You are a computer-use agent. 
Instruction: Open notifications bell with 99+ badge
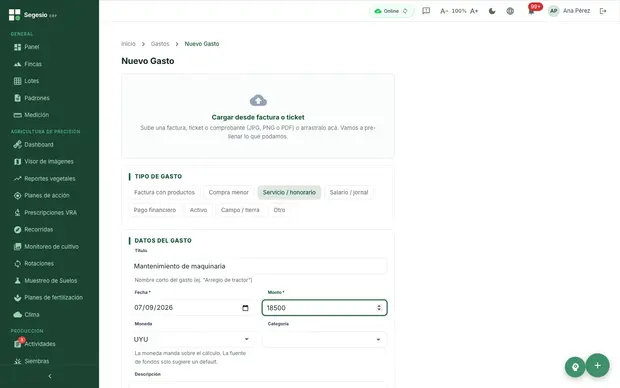532,10
